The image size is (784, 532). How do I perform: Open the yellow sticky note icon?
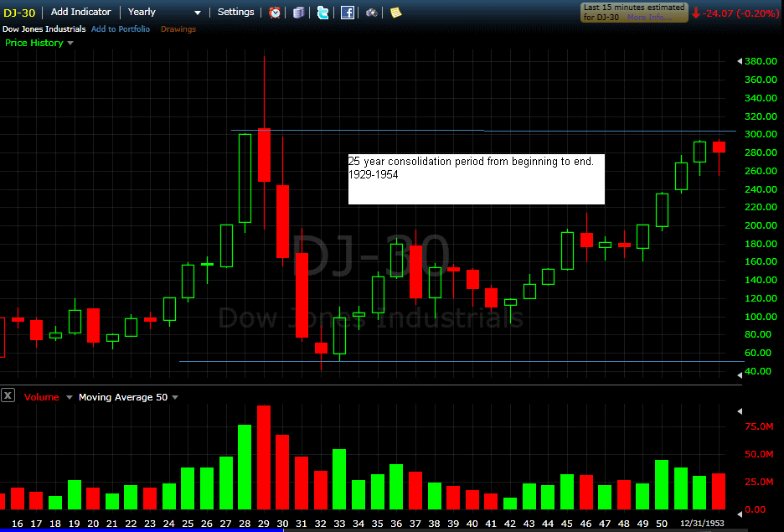(x=395, y=13)
